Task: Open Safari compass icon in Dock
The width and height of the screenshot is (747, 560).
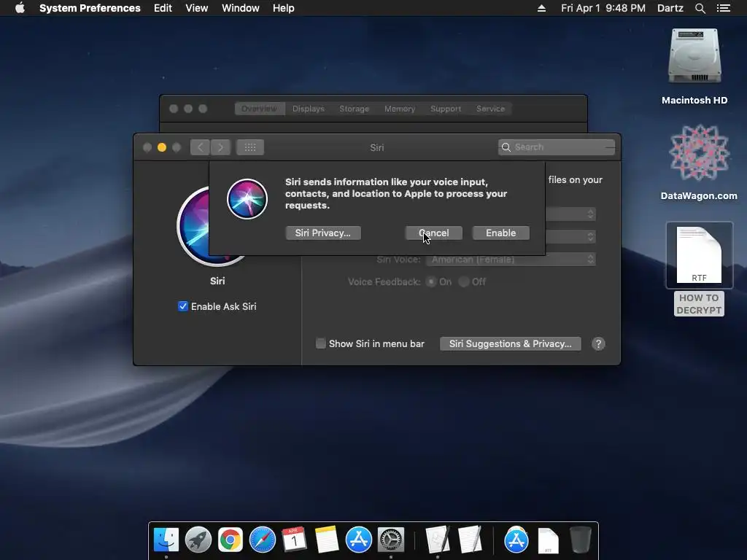Action: 263,540
